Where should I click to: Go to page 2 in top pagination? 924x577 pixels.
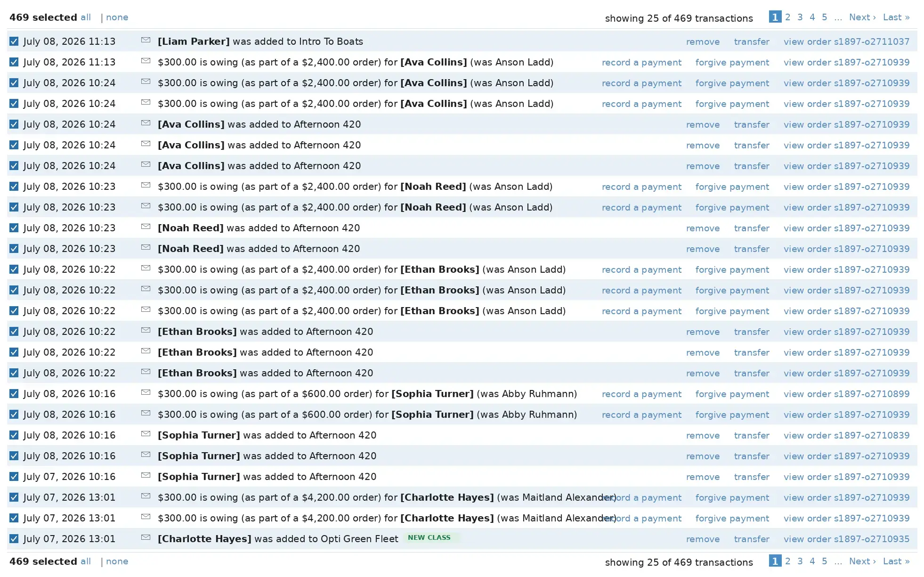(x=787, y=17)
